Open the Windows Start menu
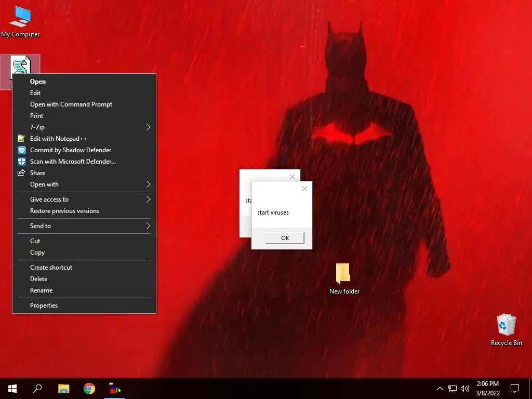Image resolution: width=532 pixels, height=399 pixels. click(12, 389)
